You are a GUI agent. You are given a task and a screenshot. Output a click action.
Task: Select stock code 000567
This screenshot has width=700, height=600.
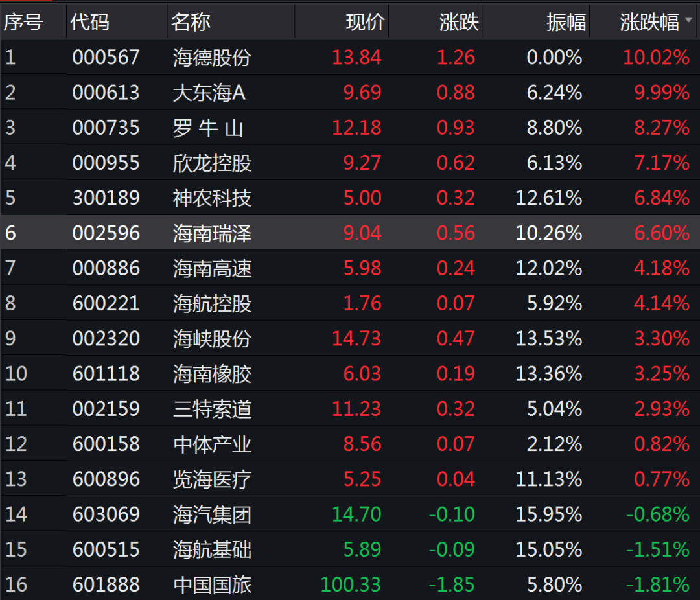(106, 58)
